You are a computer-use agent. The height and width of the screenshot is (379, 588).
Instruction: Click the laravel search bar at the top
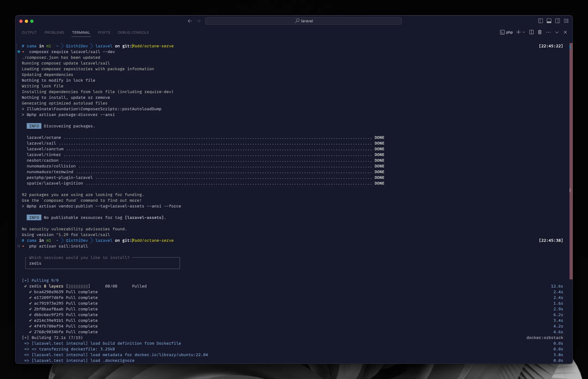click(304, 21)
